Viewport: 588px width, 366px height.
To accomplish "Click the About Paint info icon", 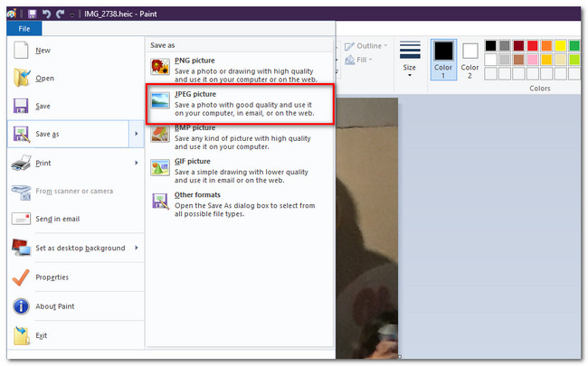I will coord(21,306).
